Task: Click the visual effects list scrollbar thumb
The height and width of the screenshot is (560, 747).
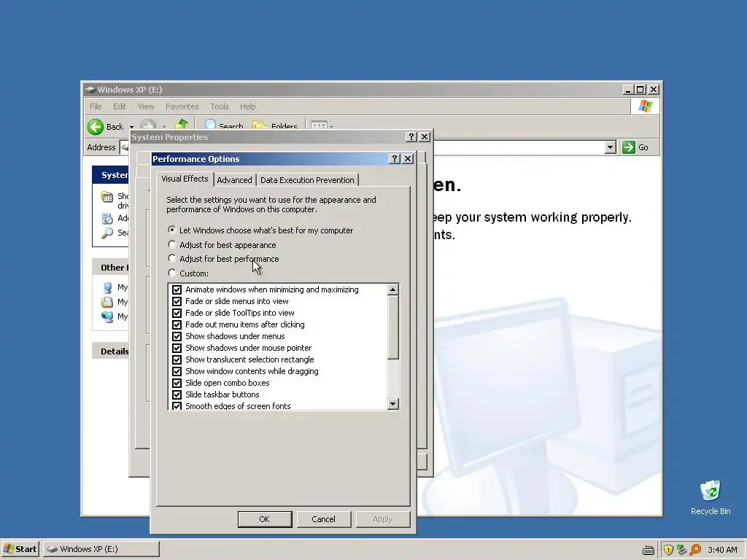Action: [x=392, y=327]
